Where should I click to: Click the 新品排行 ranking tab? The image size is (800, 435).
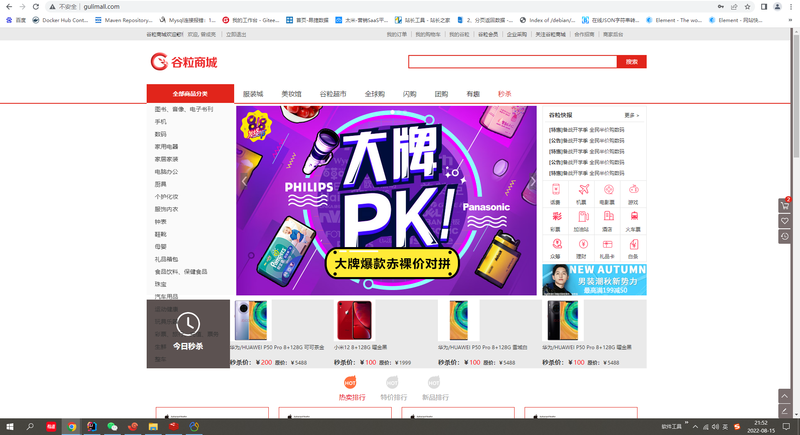435,389
